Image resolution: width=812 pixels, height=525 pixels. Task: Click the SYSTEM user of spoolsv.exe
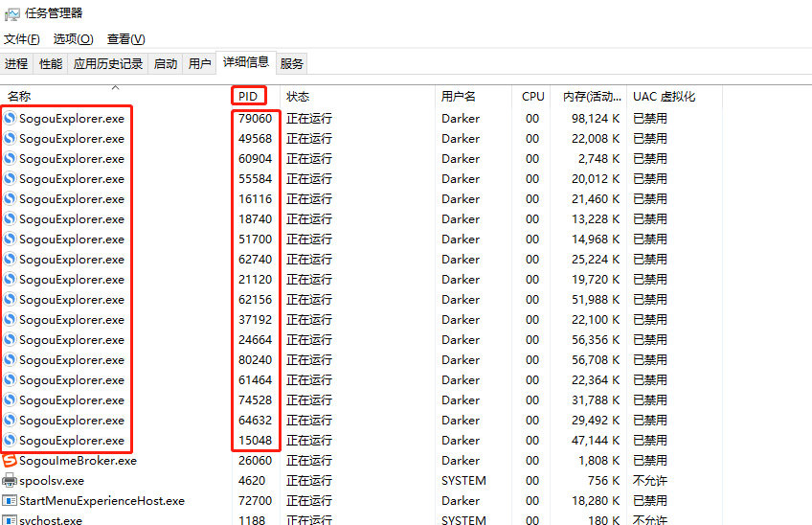(x=463, y=480)
